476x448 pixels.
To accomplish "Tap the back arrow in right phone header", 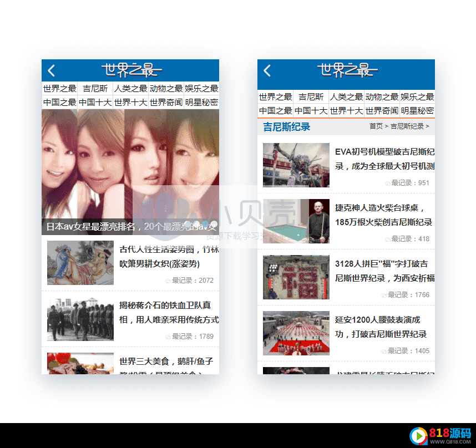I will (x=267, y=70).
